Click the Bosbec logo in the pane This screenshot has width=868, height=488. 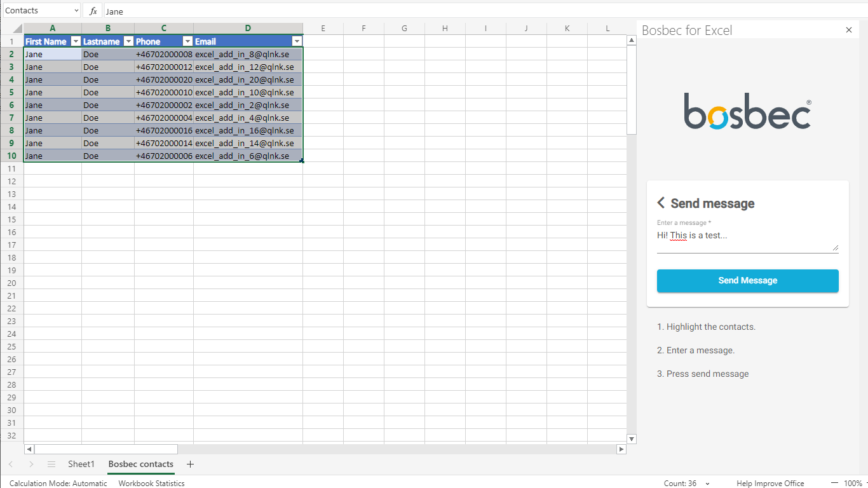click(x=748, y=112)
